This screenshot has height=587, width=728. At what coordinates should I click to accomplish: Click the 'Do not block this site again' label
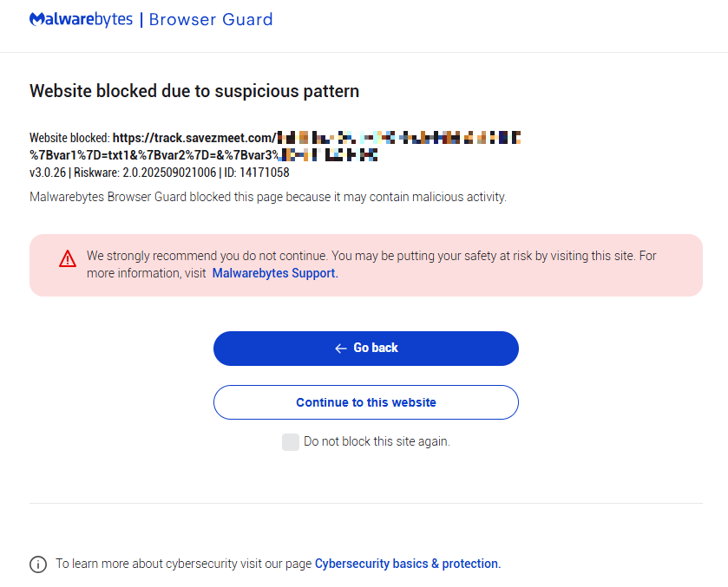point(377,442)
